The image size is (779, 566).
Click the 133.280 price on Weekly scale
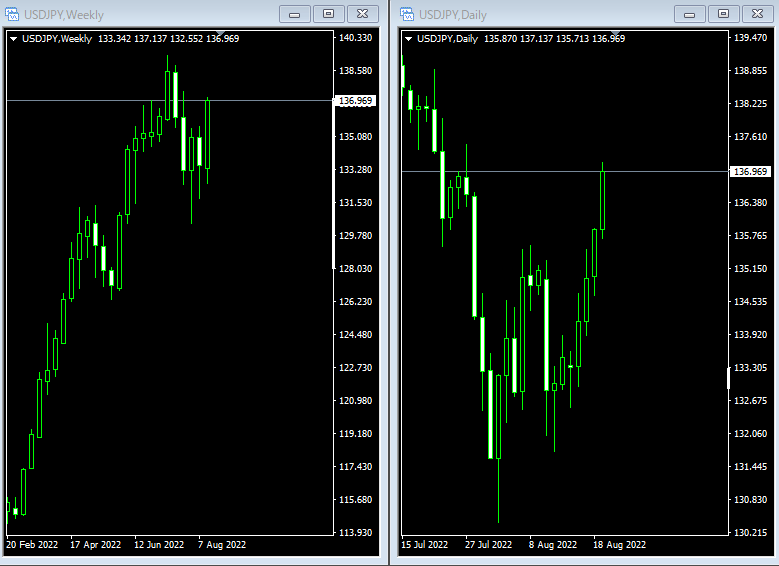coord(355,169)
